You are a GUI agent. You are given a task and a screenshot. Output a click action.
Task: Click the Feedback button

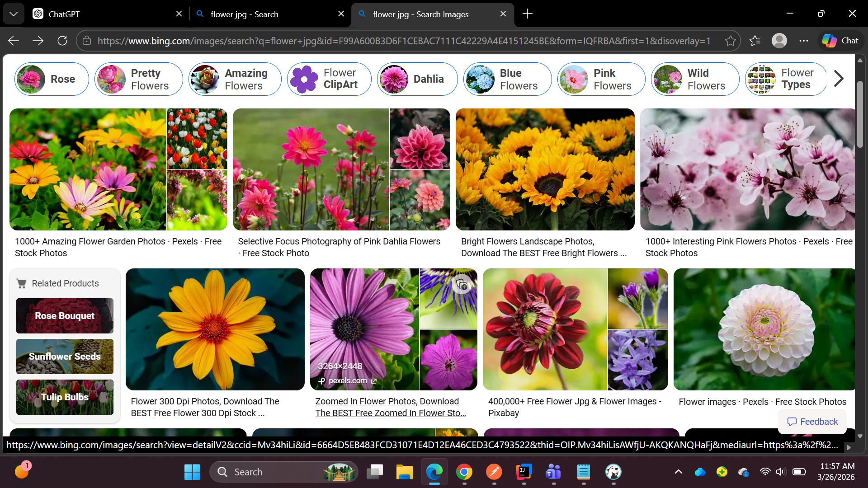pyautogui.click(x=812, y=422)
